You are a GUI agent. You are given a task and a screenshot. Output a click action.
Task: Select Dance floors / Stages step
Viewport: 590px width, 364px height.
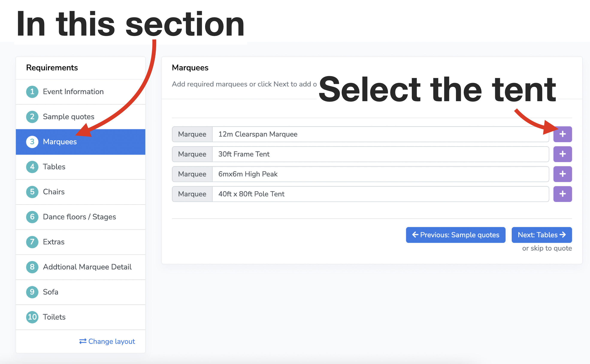coord(80,217)
